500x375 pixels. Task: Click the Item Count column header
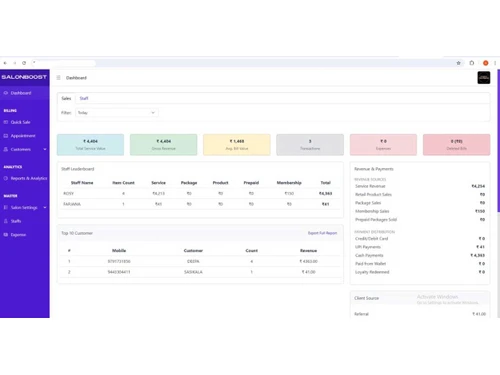[x=123, y=183]
